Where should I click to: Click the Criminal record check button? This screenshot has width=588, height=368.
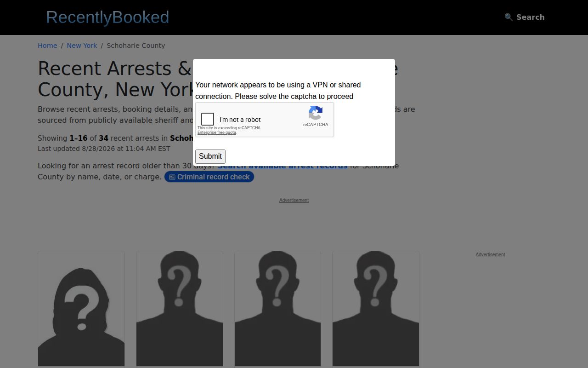[209, 177]
